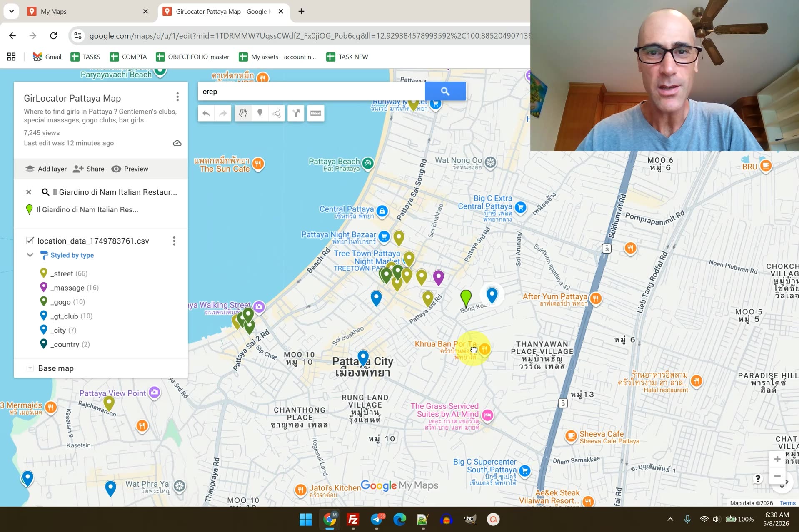Image resolution: width=799 pixels, height=532 pixels.
Task: Open the COMPTA bookmark
Action: point(128,57)
